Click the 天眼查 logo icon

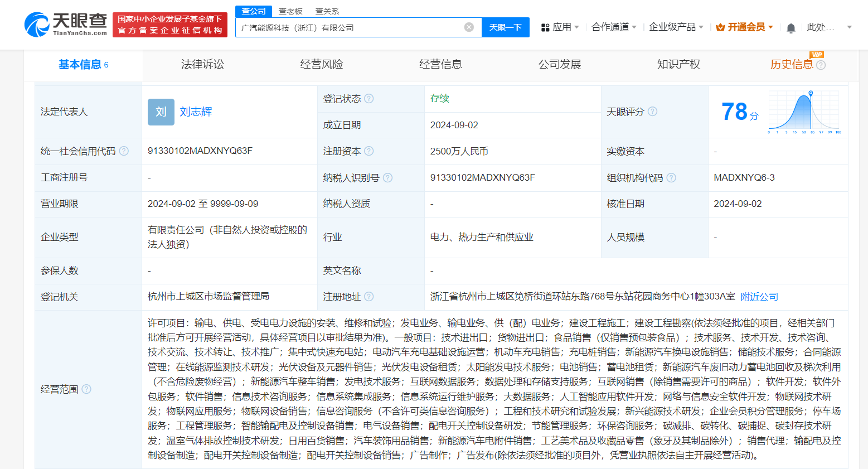(x=36, y=25)
